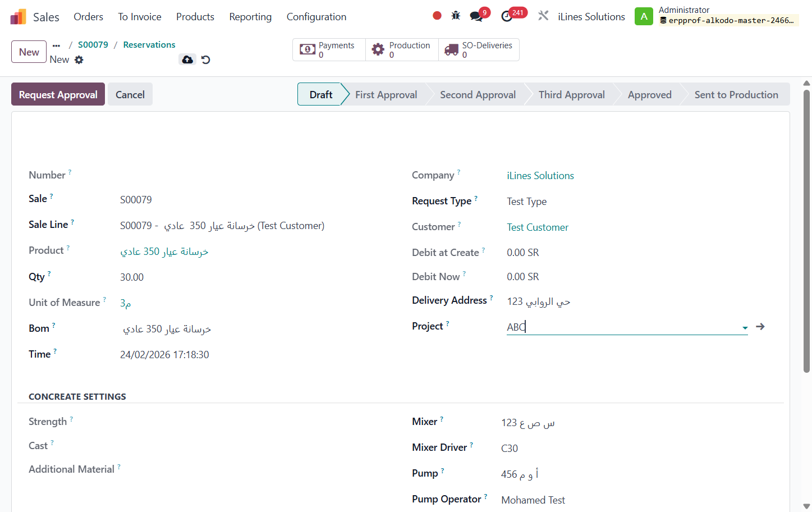Open the To Invoice menu
The image size is (812, 512).
[x=140, y=17]
